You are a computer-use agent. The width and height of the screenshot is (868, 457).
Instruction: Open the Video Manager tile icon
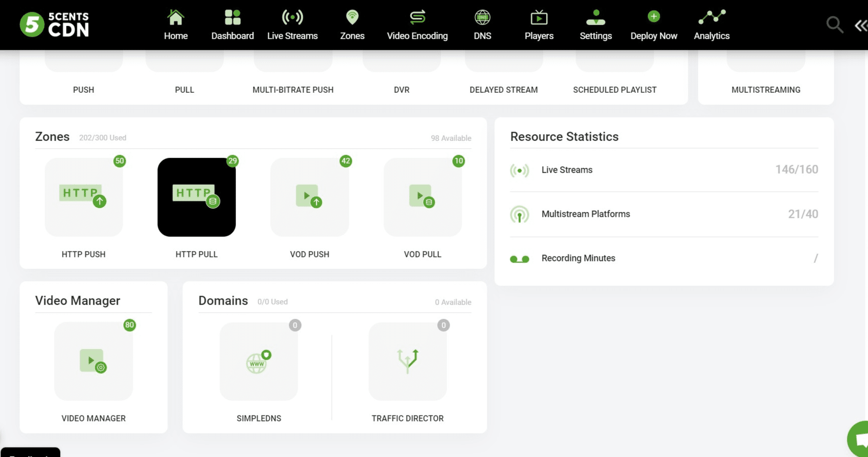point(93,361)
